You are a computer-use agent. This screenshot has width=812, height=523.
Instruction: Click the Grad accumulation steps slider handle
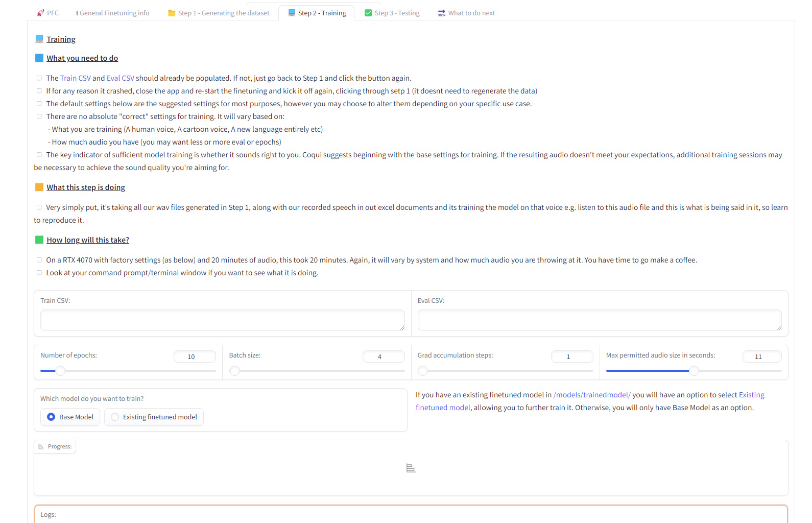point(423,371)
